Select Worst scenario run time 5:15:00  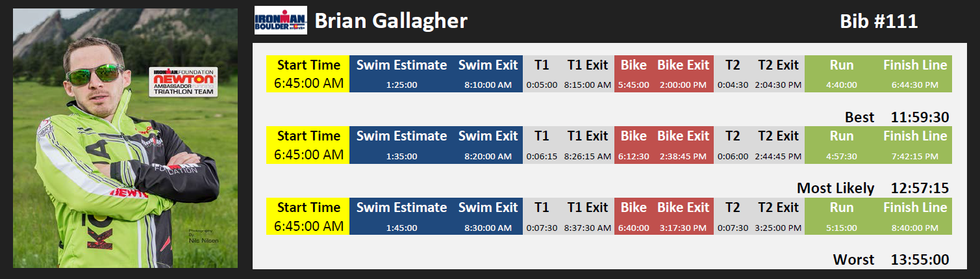tap(841, 228)
